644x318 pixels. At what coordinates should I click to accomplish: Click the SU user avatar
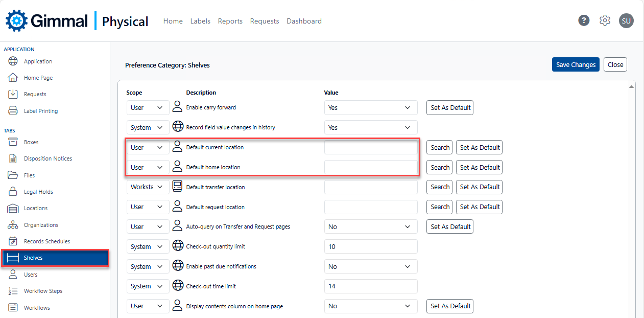pos(626,21)
